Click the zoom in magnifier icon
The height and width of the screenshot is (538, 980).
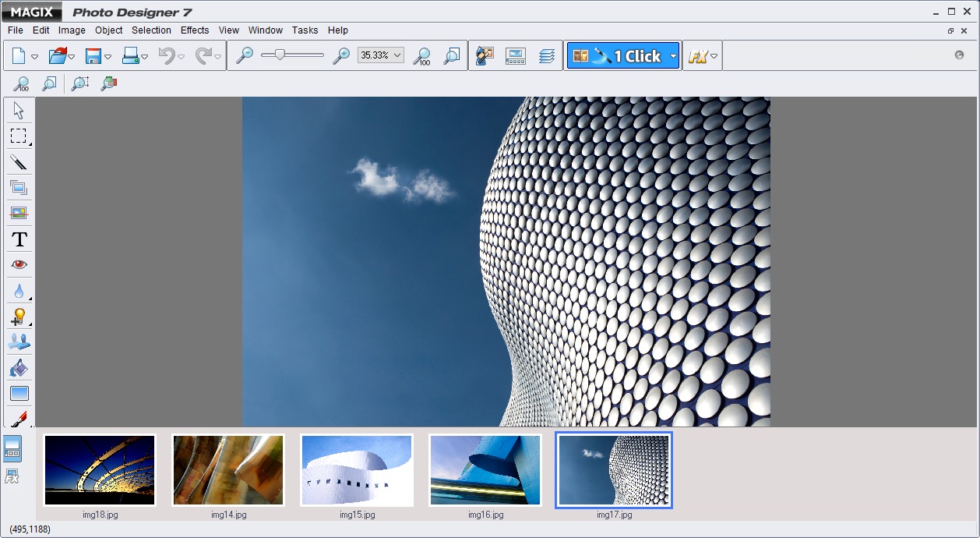pos(340,56)
